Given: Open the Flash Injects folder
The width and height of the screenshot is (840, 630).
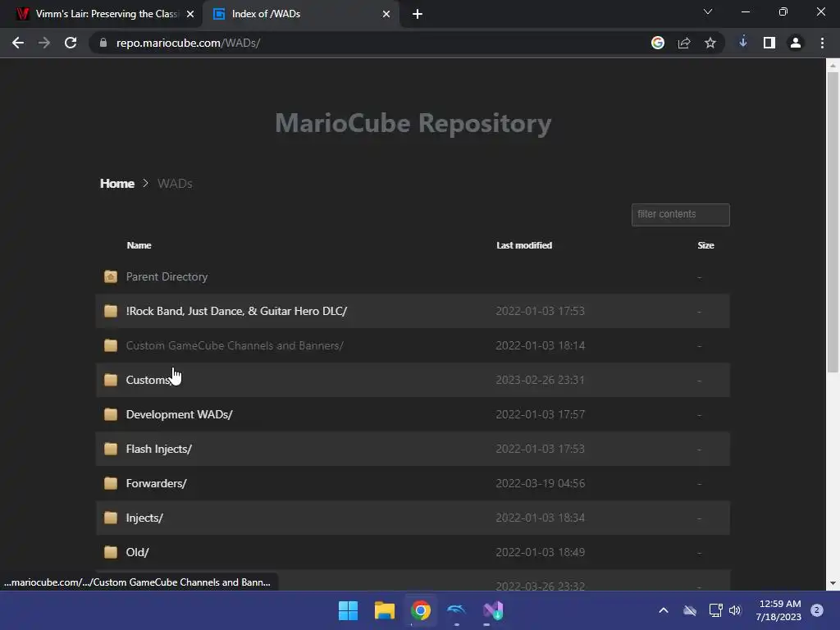Looking at the screenshot, I should (158, 449).
